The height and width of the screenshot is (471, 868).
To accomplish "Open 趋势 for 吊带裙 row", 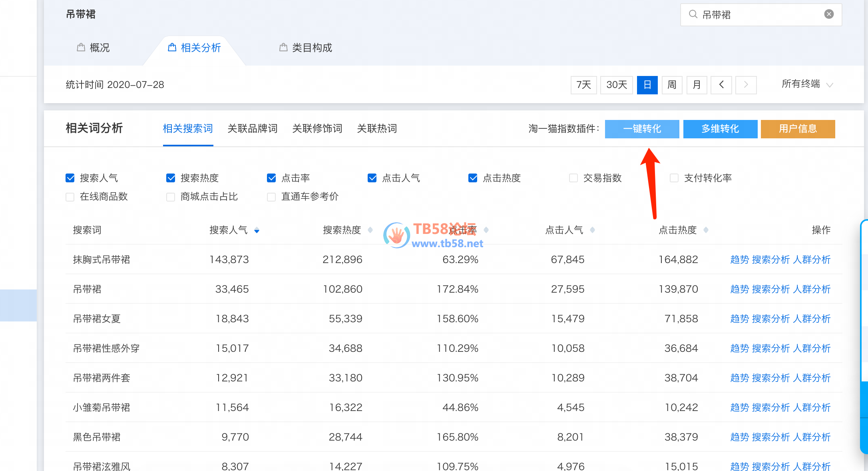I will 739,289.
